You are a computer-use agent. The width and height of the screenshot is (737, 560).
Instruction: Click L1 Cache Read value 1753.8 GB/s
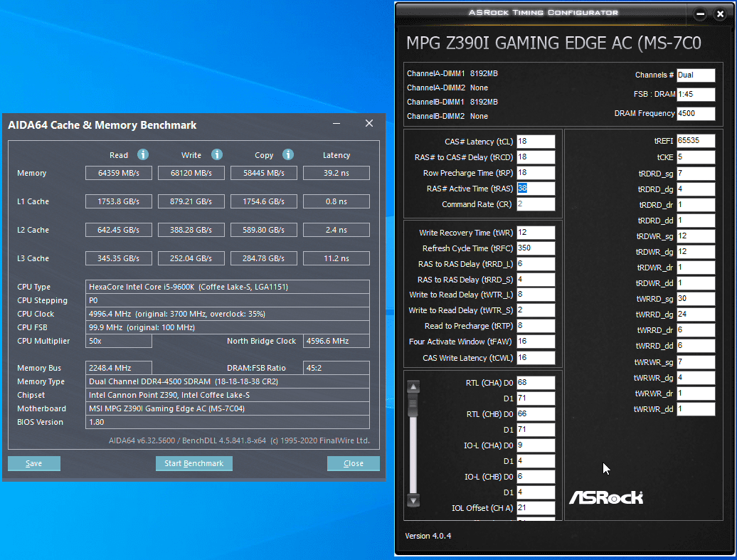tap(118, 201)
